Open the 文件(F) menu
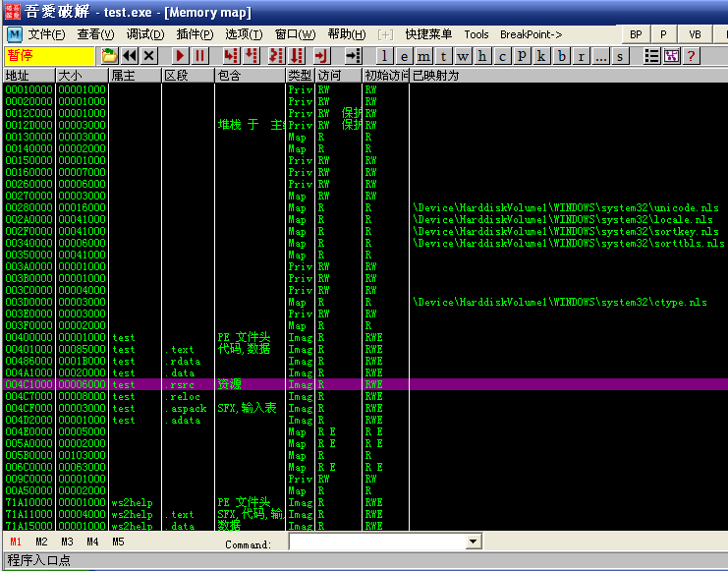 (46, 34)
